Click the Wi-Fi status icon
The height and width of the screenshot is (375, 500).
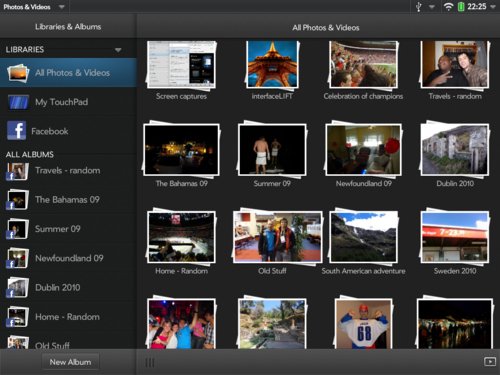coord(449,7)
